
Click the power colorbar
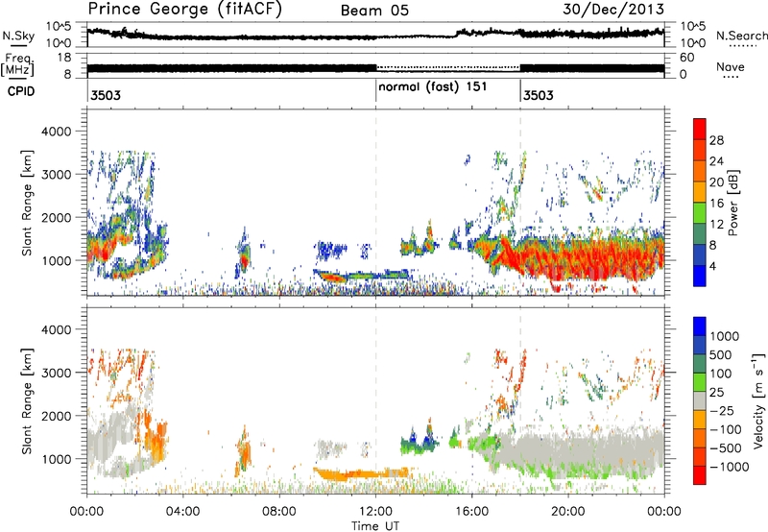coord(700,202)
